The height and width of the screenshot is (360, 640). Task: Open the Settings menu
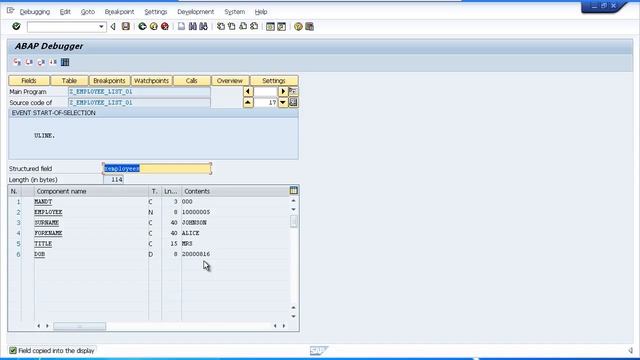pyautogui.click(x=156, y=12)
